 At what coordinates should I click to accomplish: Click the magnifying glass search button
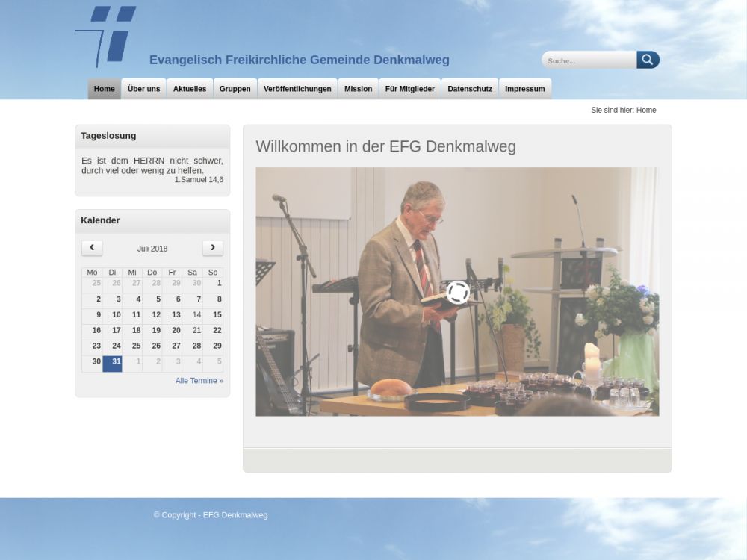pyautogui.click(x=648, y=60)
